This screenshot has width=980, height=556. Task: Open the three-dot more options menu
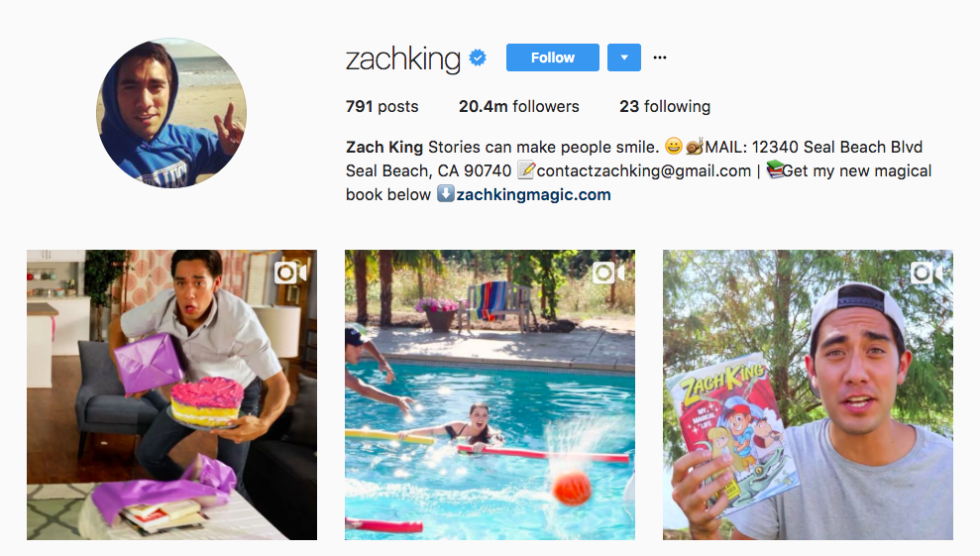(x=659, y=57)
